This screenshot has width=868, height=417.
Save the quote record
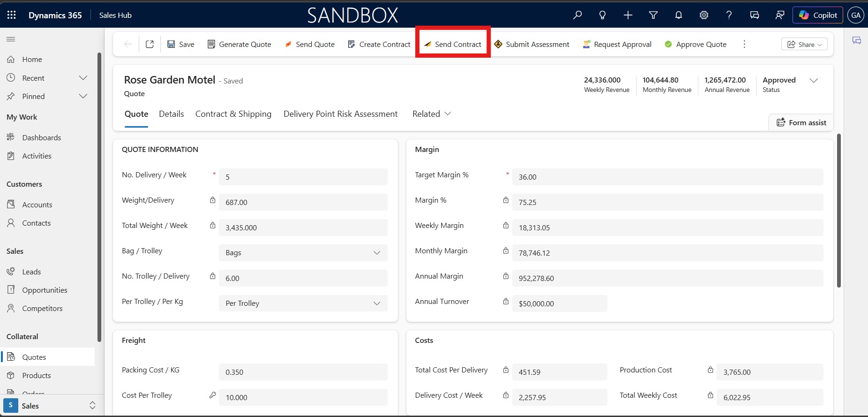pos(181,44)
